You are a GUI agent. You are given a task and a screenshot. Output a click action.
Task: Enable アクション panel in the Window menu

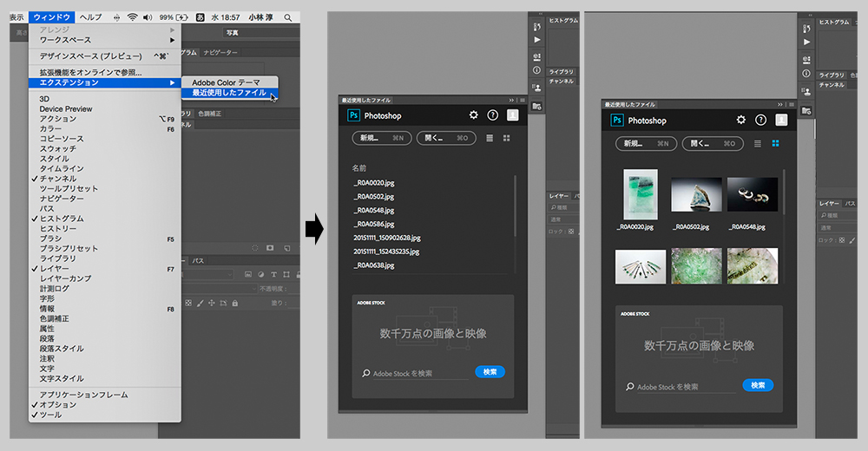(104, 119)
